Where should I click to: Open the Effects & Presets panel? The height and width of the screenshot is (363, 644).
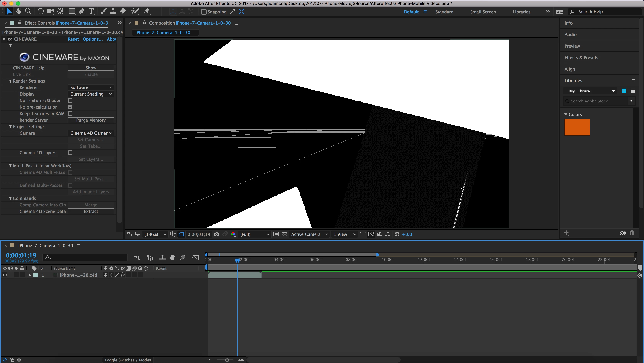click(x=581, y=58)
